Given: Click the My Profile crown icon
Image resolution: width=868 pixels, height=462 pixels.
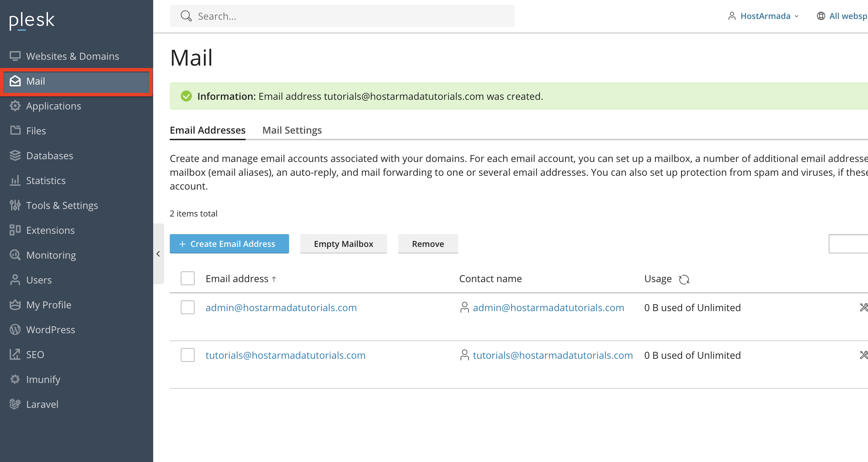Looking at the screenshot, I should pyautogui.click(x=15, y=305).
